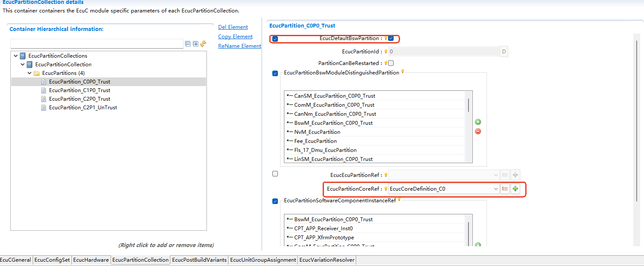Click the list icon next to EcucPartitionCoreRef
Viewport: 644px width, 266px height.
click(505, 189)
